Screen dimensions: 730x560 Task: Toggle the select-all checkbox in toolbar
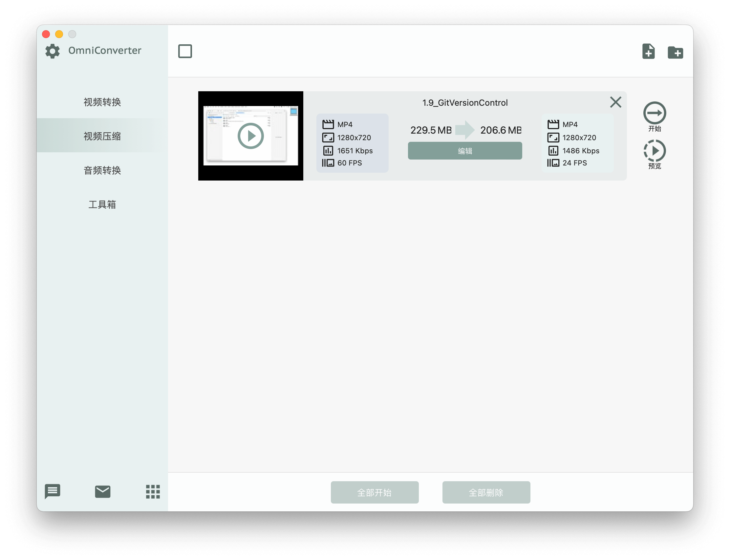[x=185, y=51]
